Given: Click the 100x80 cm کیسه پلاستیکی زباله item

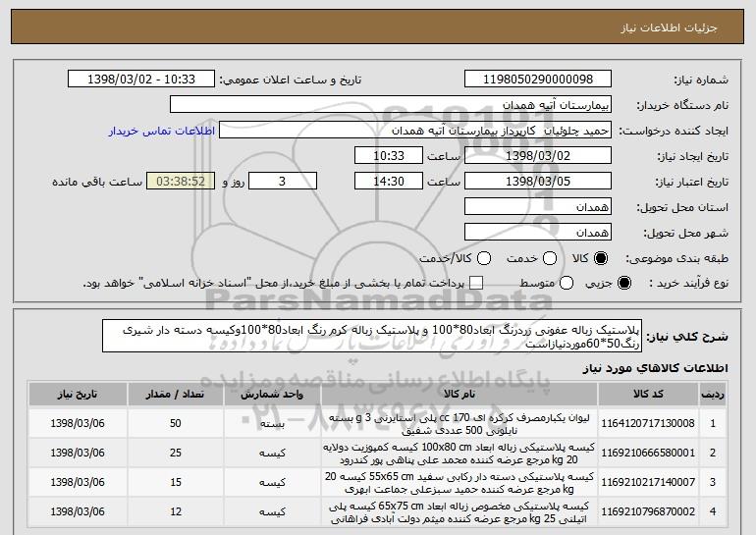Looking at the screenshot, I should click(459, 454).
